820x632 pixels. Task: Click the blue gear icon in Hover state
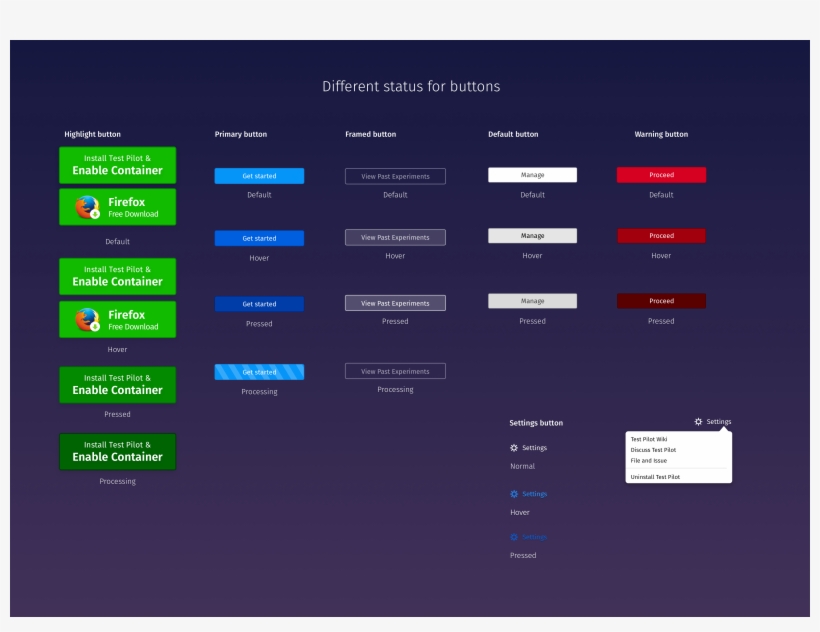click(514, 494)
